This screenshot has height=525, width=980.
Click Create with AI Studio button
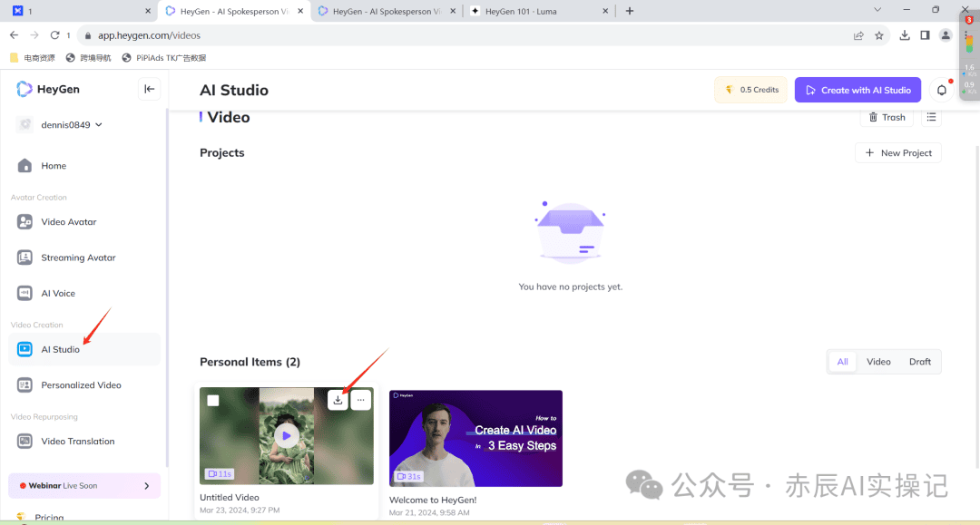(x=857, y=90)
